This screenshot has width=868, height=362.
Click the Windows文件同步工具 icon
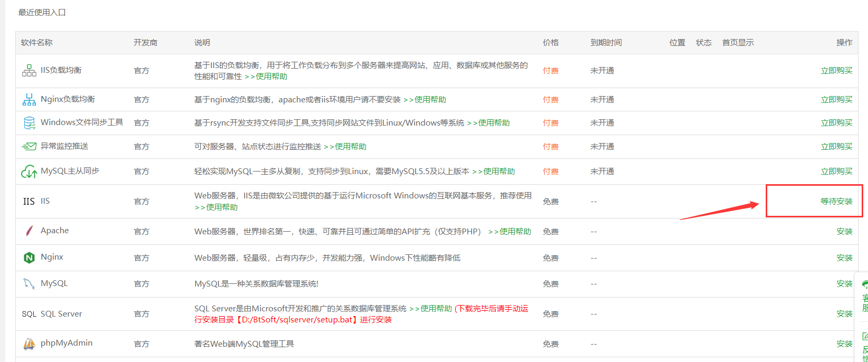coord(29,123)
